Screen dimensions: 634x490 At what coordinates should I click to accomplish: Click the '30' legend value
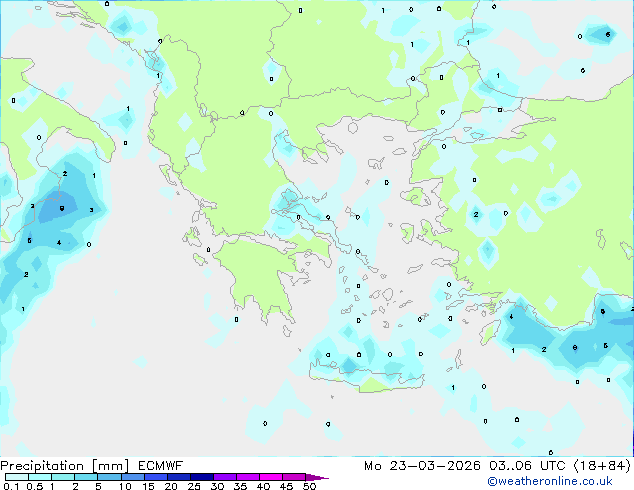(218, 486)
